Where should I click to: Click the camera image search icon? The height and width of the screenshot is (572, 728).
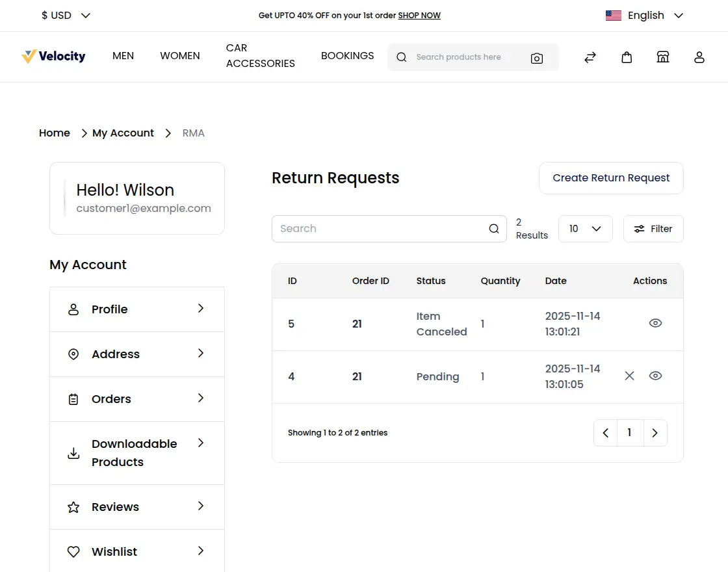pyautogui.click(x=536, y=58)
